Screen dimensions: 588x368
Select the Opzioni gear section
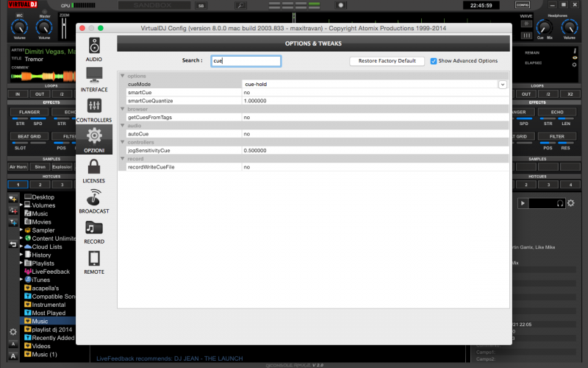94,140
